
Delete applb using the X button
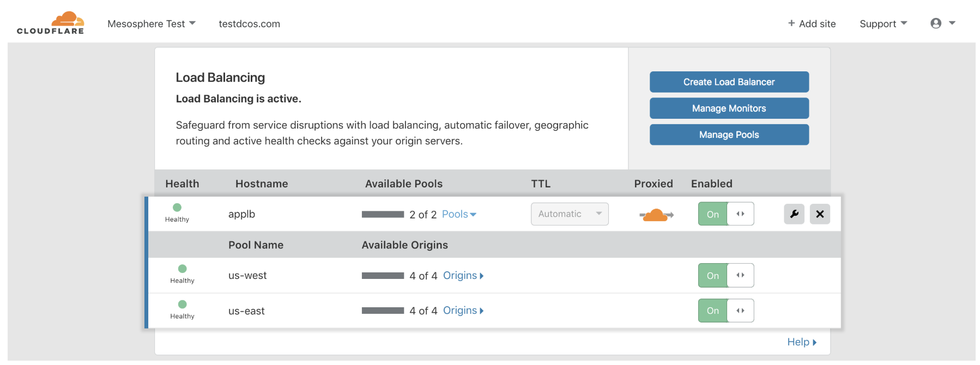pos(820,214)
